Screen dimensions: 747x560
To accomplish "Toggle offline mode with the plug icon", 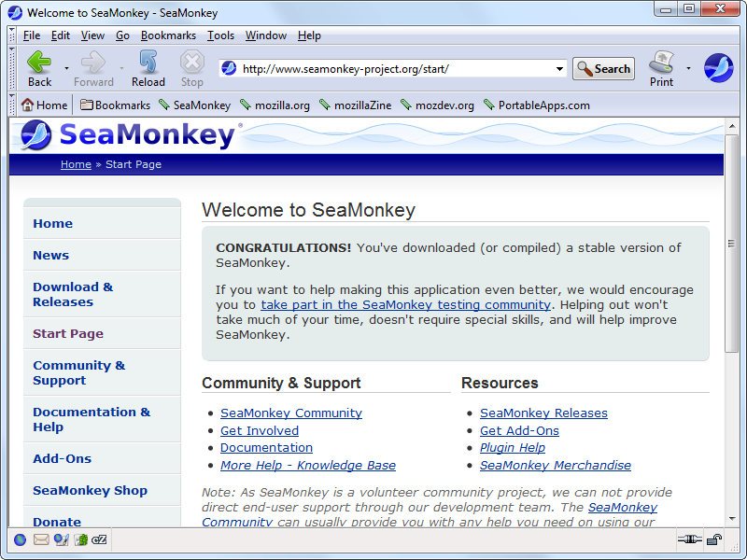I will tap(689, 539).
